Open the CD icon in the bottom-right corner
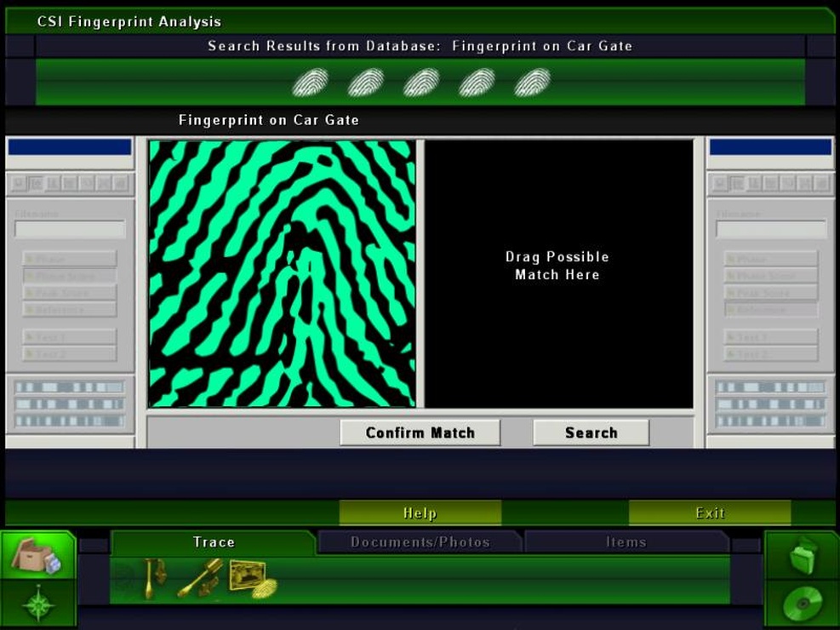Image resolution: width=840 pixels, height=630 pixels. click(801, 603)
